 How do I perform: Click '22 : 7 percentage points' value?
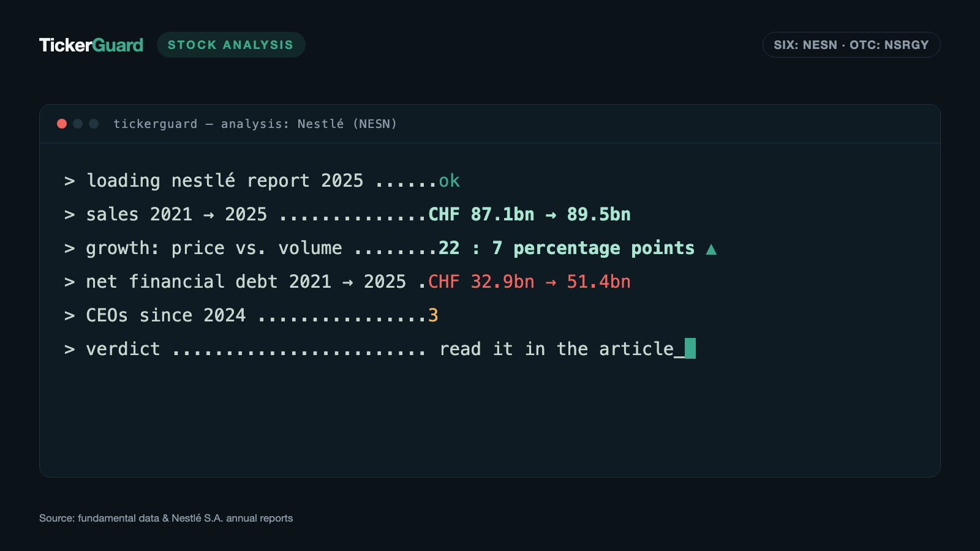[x=567, y=248]
